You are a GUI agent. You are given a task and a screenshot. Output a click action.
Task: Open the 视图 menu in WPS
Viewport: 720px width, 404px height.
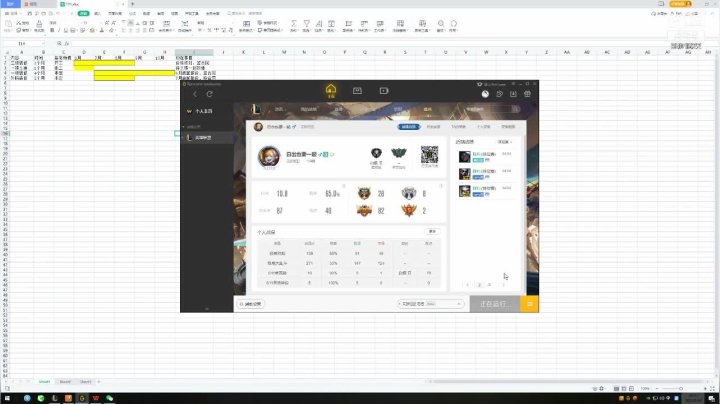click(174, 13)
